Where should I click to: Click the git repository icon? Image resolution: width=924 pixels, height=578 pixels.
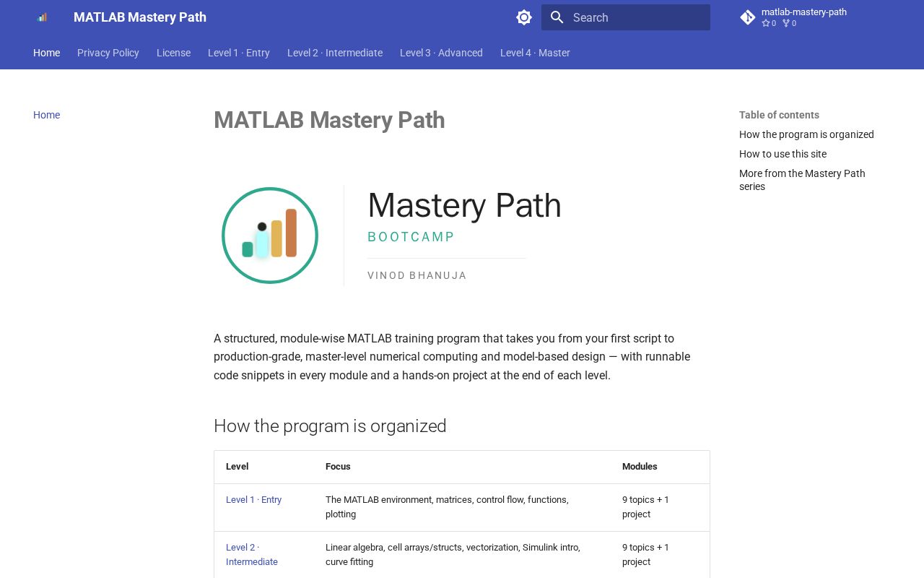(x=748, y=17)
